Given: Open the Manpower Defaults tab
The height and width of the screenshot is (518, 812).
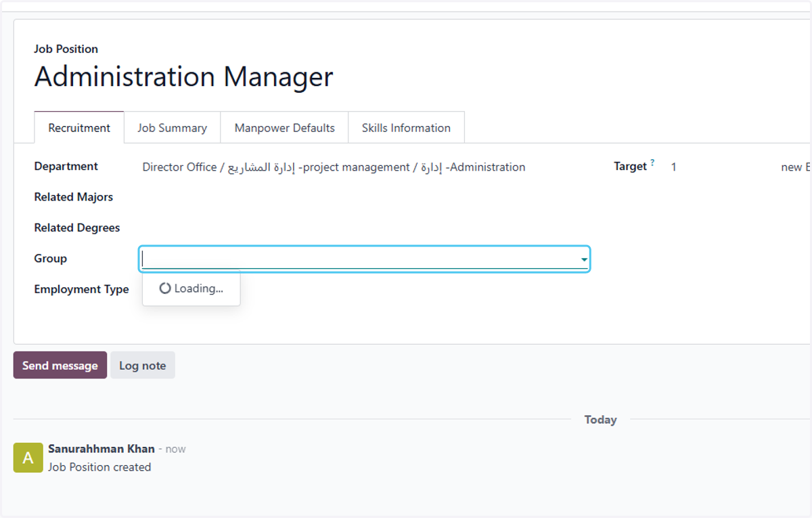Looking at the screenshot, I should click(x=284, y=127).
